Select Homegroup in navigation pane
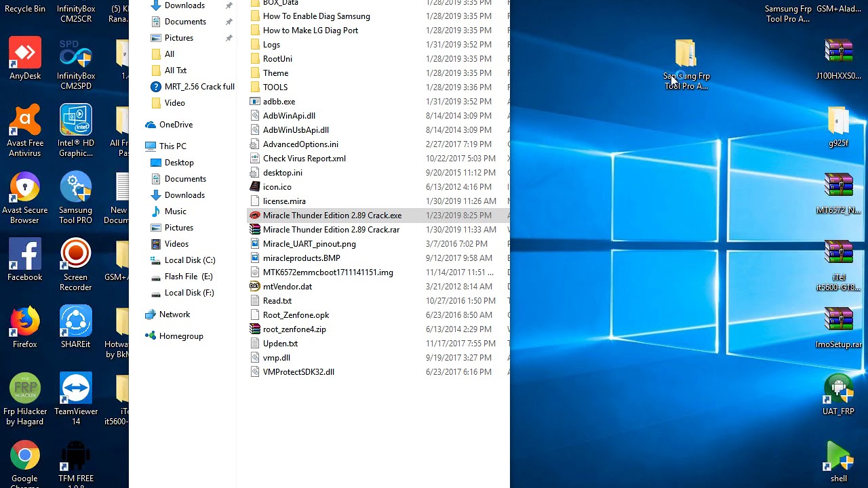Viewport: 868px width, 488px height. click(181, 336)
